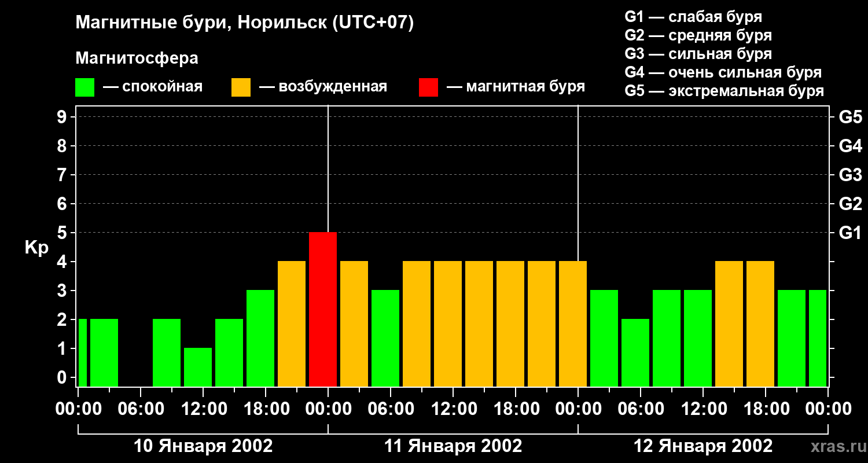Click the '12 Января 2002' date label
The image size is (868, 463).
pos(703,446)
